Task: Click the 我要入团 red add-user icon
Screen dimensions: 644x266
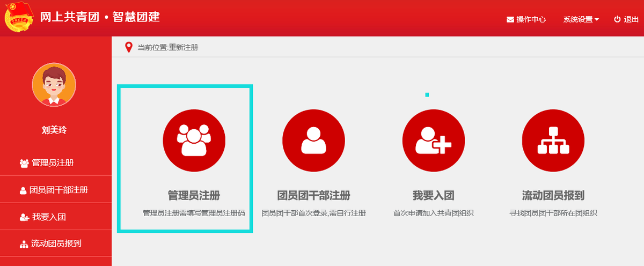Action: [434, 141]
